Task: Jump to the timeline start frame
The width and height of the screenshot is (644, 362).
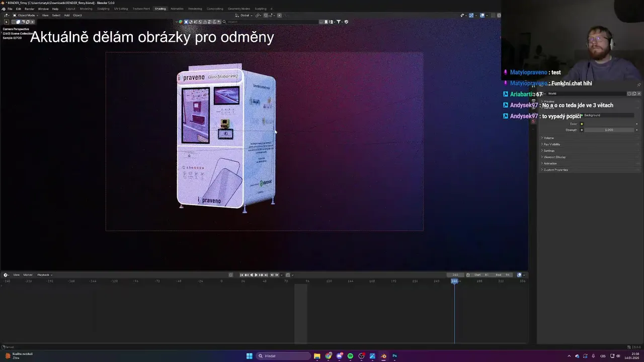Action: click(242, 275)
